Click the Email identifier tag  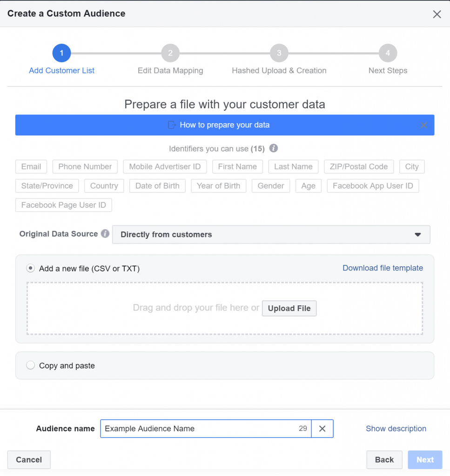(x=31, y=167)
